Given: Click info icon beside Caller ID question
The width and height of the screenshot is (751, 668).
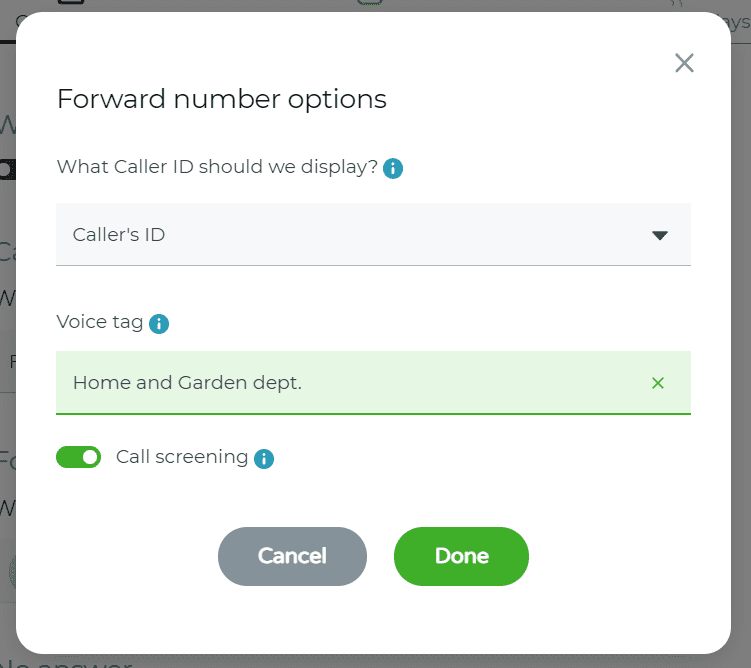Looking at the screenshot, I should pos(393,168).
